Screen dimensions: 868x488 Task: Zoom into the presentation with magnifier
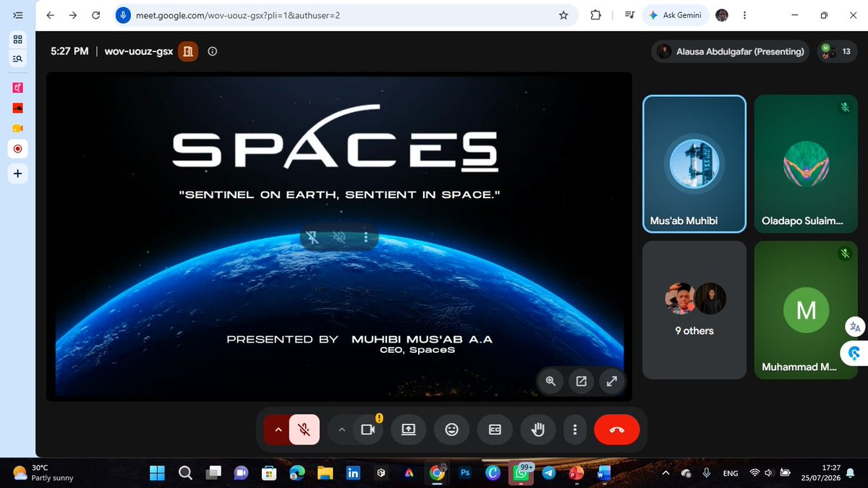pyautogui.click(x=550, y=381)
